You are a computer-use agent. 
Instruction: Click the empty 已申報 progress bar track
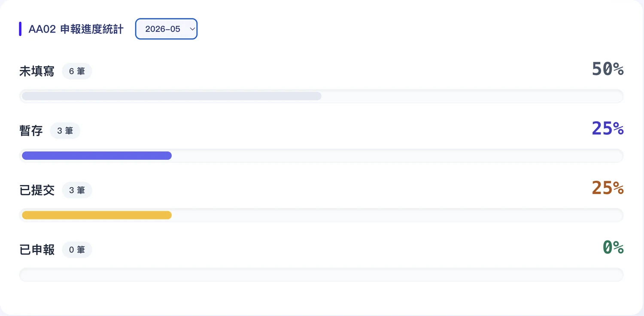click(x=321, y=275)
